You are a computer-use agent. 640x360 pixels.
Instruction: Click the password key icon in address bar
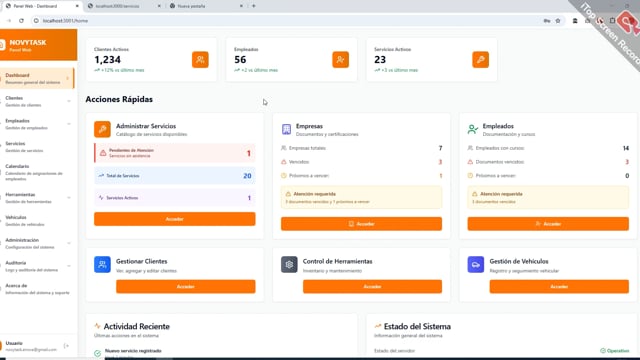[547, 21]
